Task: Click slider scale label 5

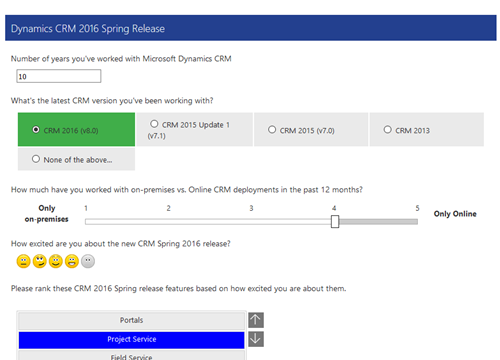Action: (417, 208)
